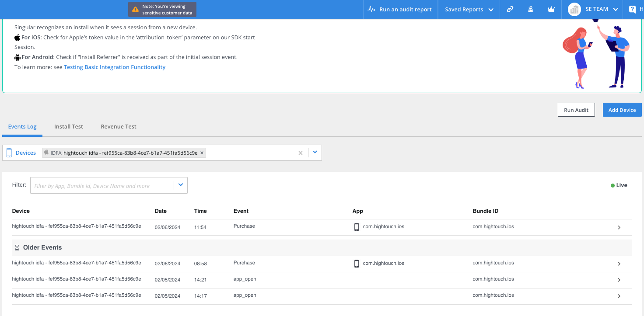Click the app_open event at 14:17

pos(245,295)
